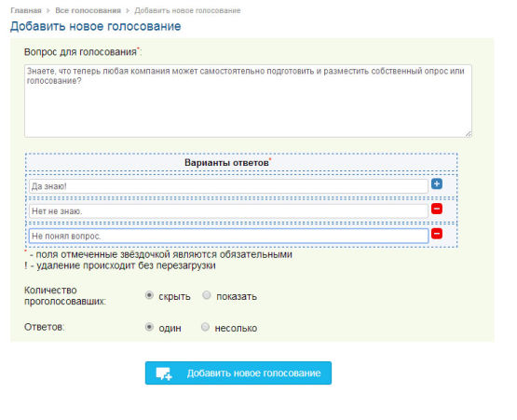Viewport: 517px width, 420px height.
Task: Select the 'скрыть' radio button
Action: (149, 295)
